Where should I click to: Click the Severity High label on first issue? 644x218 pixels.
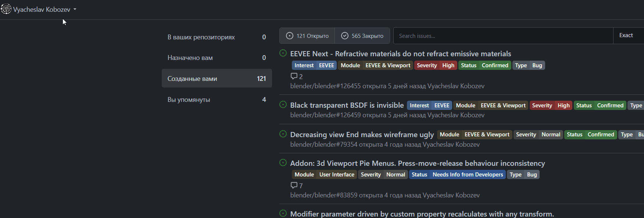[x=436, y=65]
